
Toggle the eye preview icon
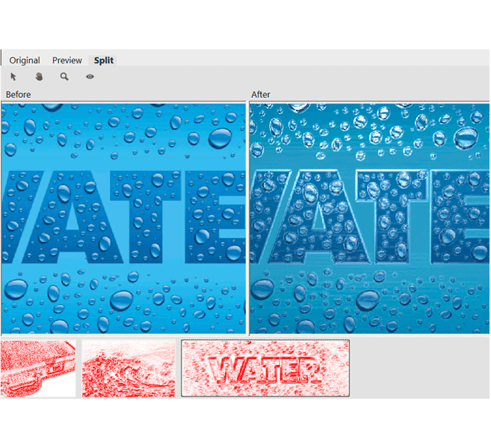point(90,76)
